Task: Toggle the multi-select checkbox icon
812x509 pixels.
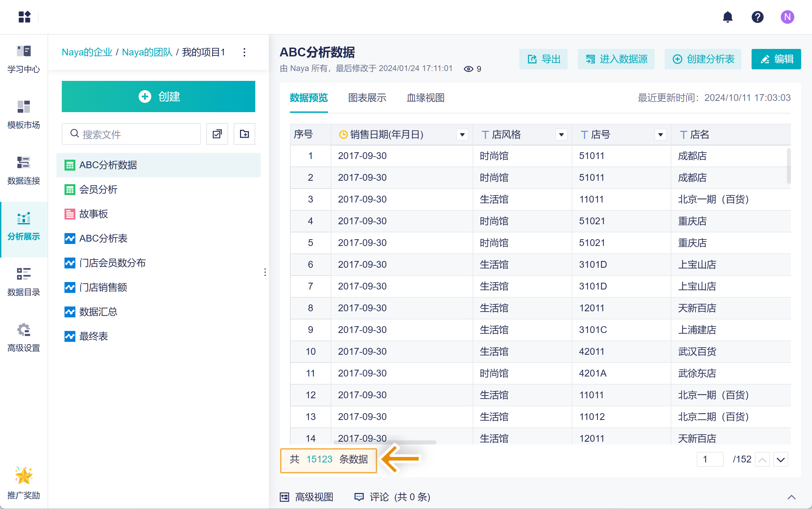Action: coord(217,134)
